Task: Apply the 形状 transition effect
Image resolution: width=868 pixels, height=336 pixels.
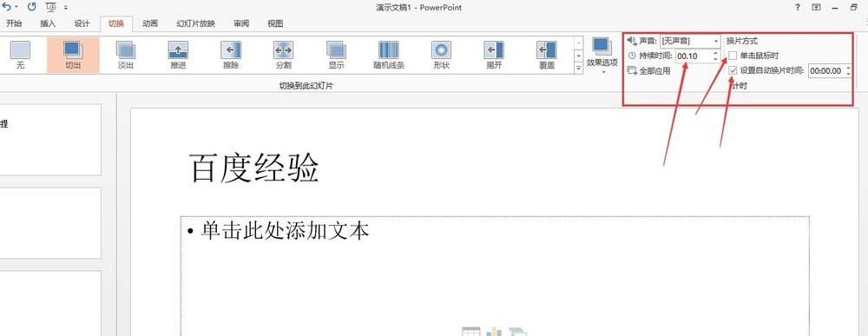Action: tap(441, 55)
